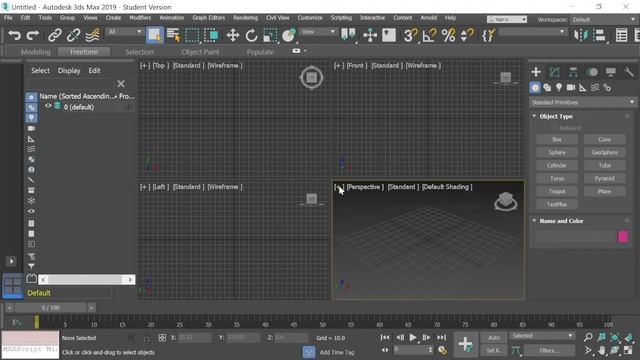Click the Redo arrow icon
This screenshot has height=360, width=640.
33,36
